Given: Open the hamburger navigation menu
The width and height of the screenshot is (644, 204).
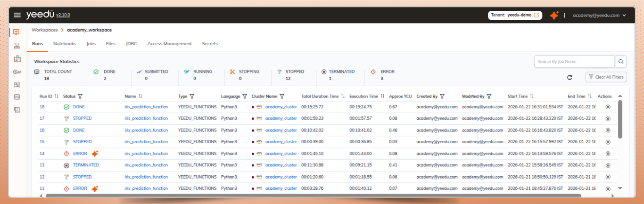Looking at the screenshot, I should (17, 15).
